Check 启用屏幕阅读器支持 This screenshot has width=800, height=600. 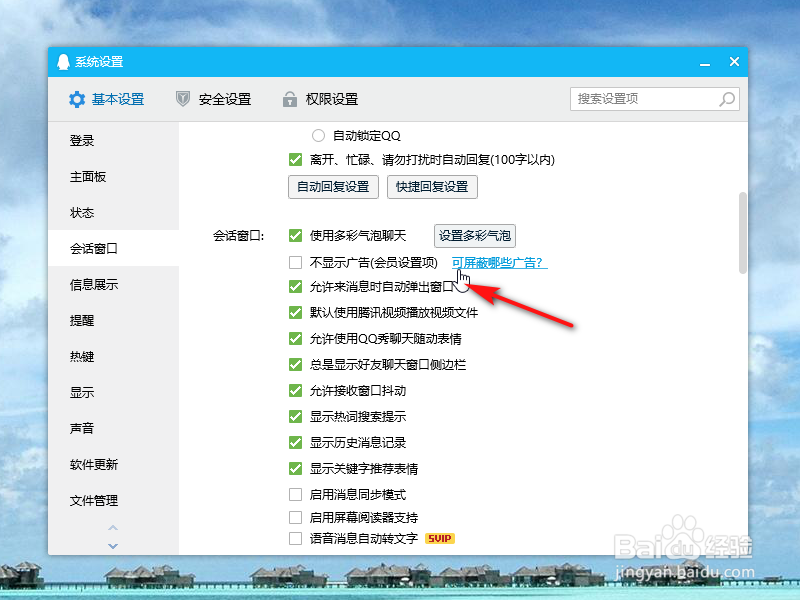point(295,517)
